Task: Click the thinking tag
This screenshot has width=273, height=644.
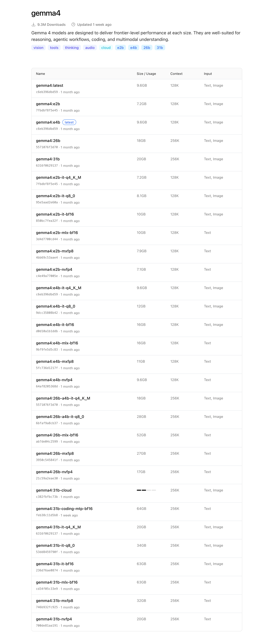Action: point(72,48)
